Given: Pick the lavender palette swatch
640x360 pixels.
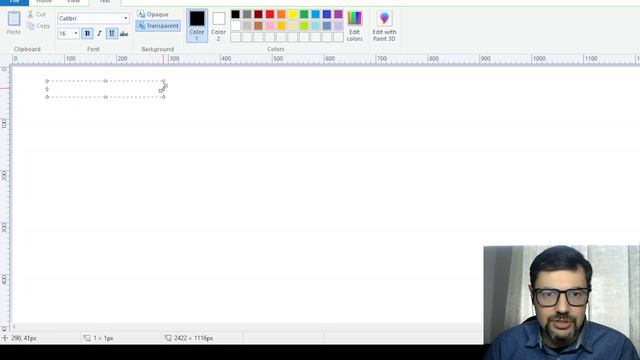Looking at the screenshot, I should (338, 26).
